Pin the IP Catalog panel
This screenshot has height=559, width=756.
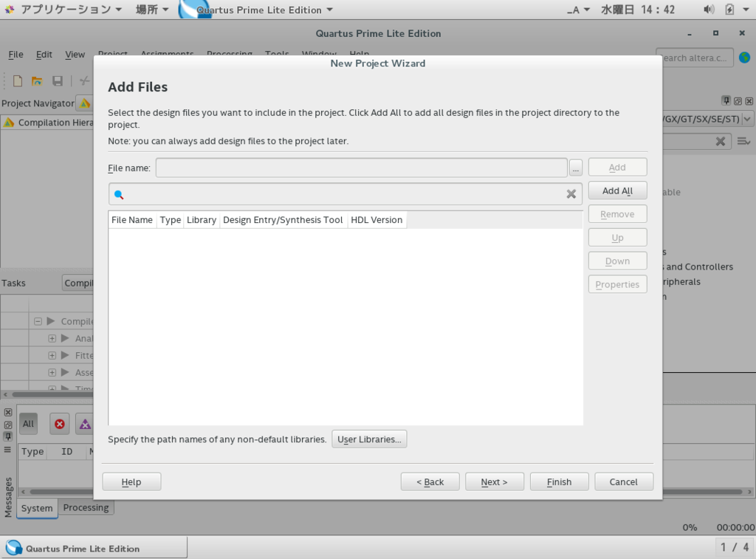tap(726, 100)
